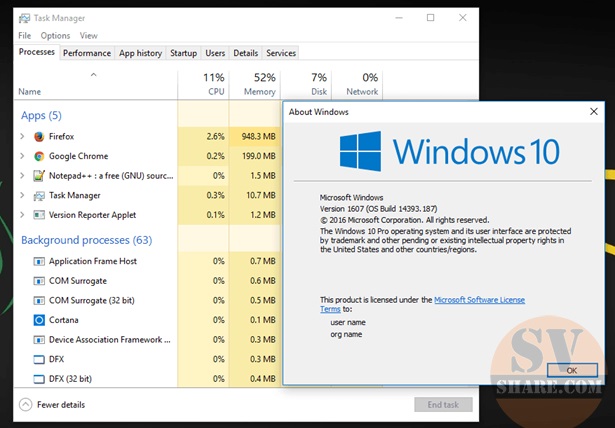
Task: Click Task Manager memory value 10.7 MB
Action: [x=261, y=195]
